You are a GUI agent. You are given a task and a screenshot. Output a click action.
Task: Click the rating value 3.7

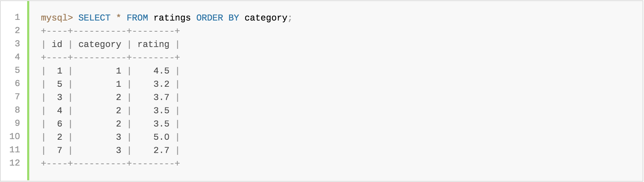[161, 97]
